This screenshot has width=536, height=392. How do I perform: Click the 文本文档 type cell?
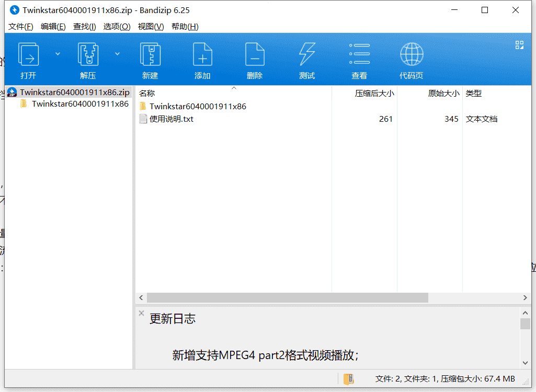click(481, 119)
